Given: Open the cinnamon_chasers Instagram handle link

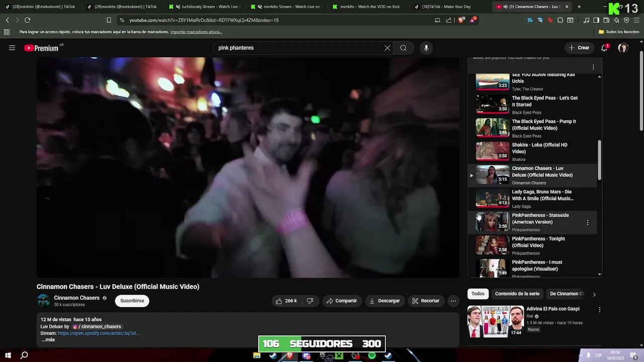Looking at the screenshot, I should pos(97,327).
